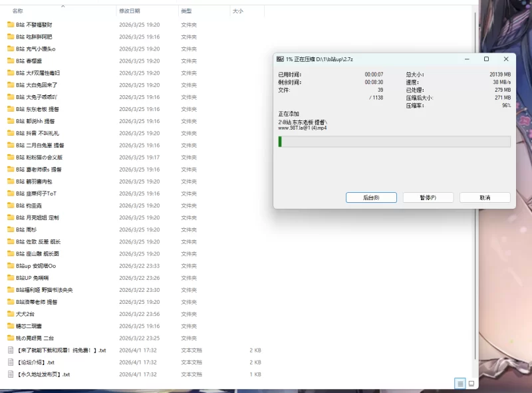Click the 取消 cancel button
Screen dimensions: 532x393
click(485, 197)
